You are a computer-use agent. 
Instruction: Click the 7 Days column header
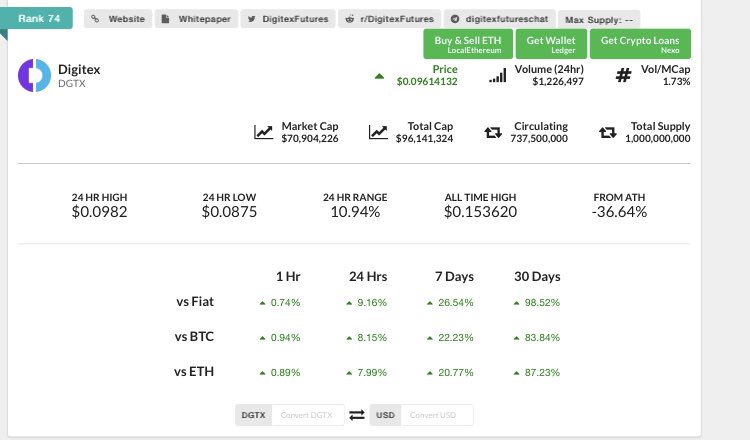tap(454, 276)
